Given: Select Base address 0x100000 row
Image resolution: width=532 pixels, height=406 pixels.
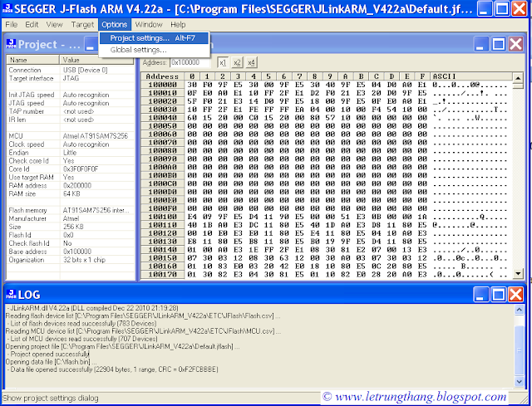Looking at the screenshot, I should [x=70, y=252].
